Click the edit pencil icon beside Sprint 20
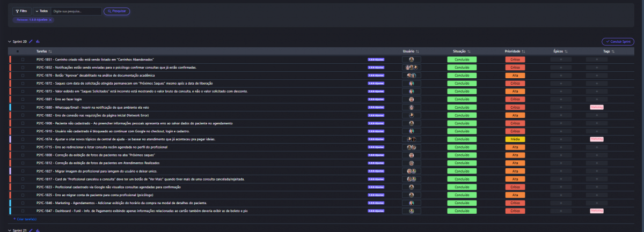 (31, 41)
